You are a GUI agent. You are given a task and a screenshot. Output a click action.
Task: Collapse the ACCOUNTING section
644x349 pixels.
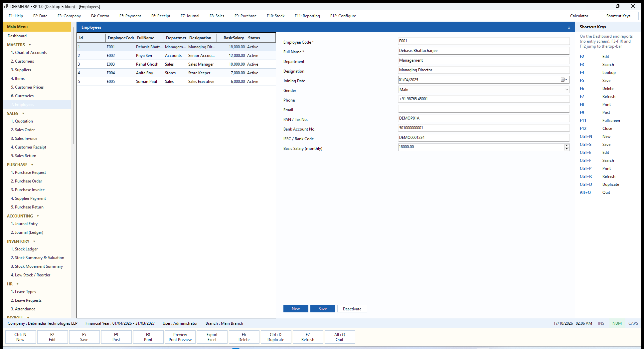click(x=38, y=216)
